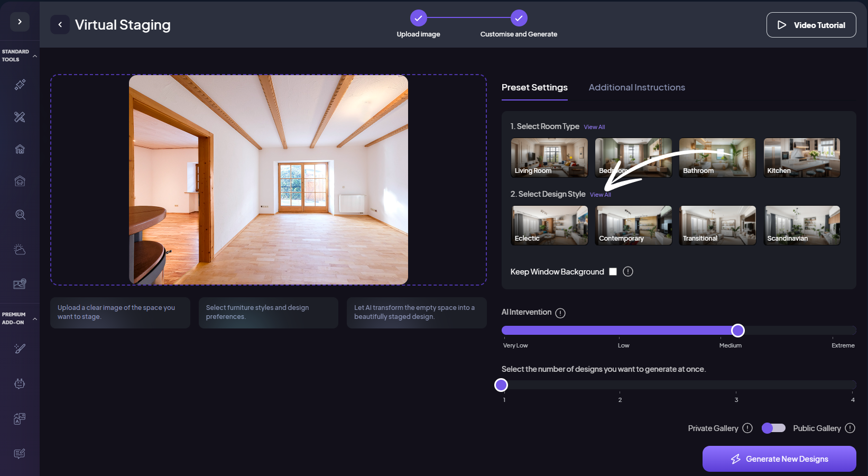
Task: Open the sofa-in-house staging tool icon
Action: click(20, 181)
